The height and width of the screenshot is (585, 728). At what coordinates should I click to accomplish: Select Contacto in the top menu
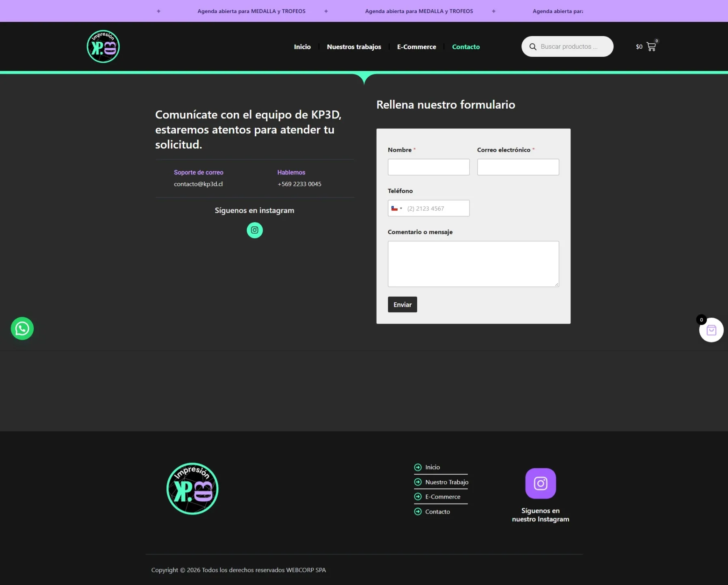[x=466, y=47]
